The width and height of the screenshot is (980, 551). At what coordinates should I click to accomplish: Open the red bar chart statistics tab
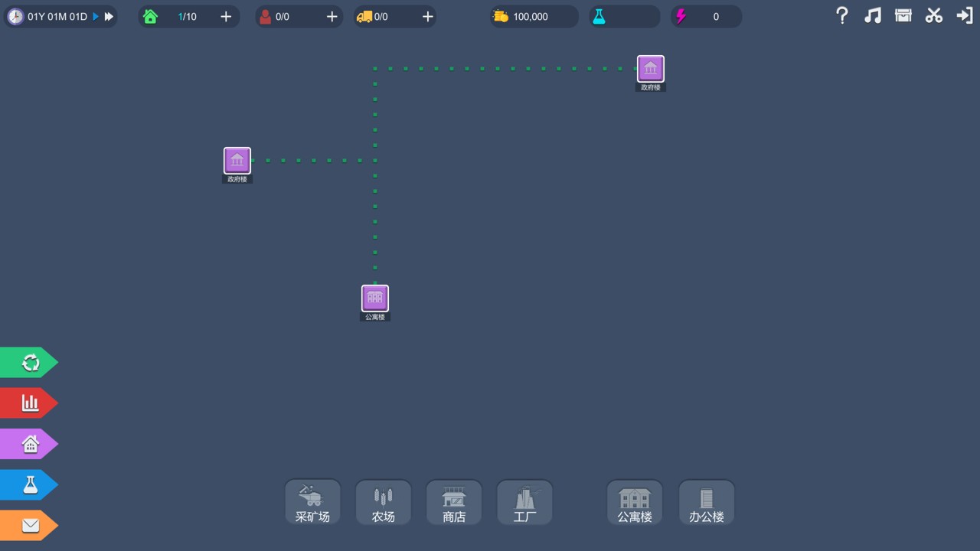coord(30,403)
